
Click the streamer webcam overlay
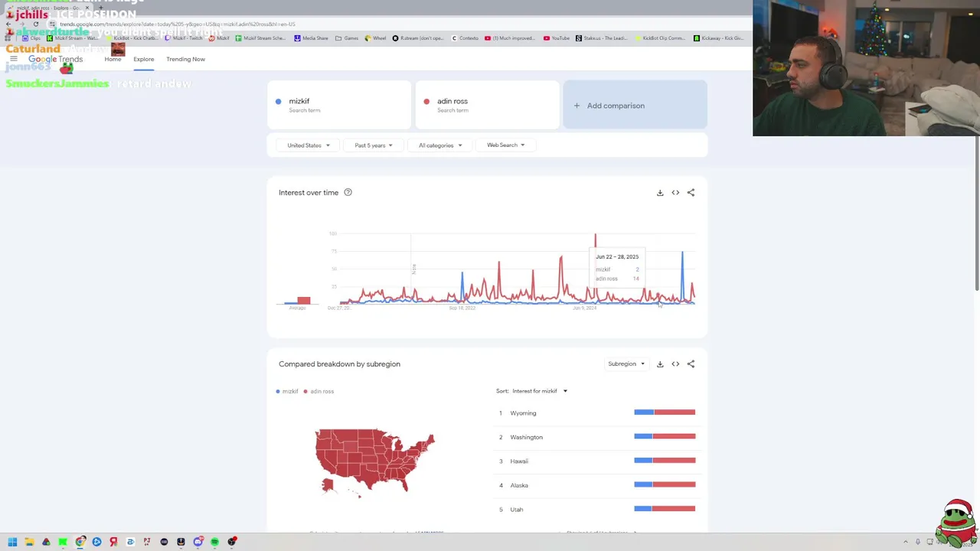pos(866,68)
